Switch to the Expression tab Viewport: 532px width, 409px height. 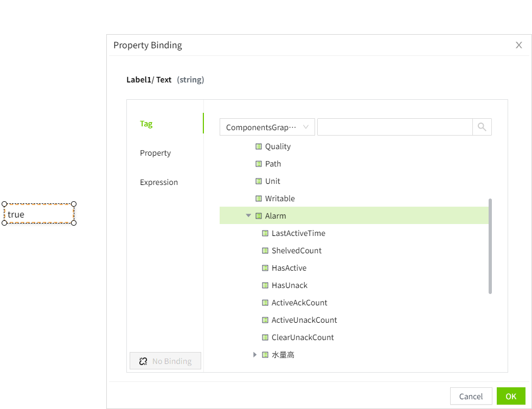tap(159, 182)
